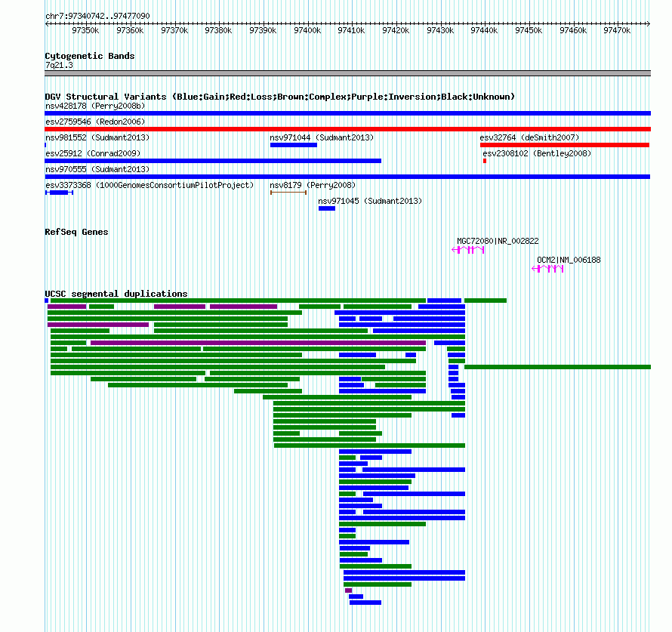Click nsv8179 (Perry2008) label
The width and height of the screenshot is (672, 632).
(x=313, y=185)
